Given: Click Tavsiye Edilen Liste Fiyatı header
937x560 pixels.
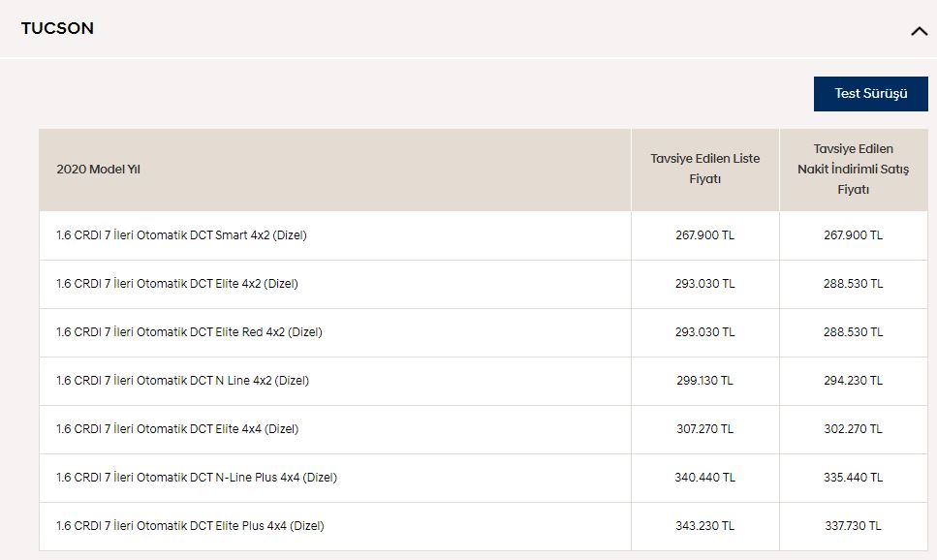Looking at the screenshot, I should 705,169.
